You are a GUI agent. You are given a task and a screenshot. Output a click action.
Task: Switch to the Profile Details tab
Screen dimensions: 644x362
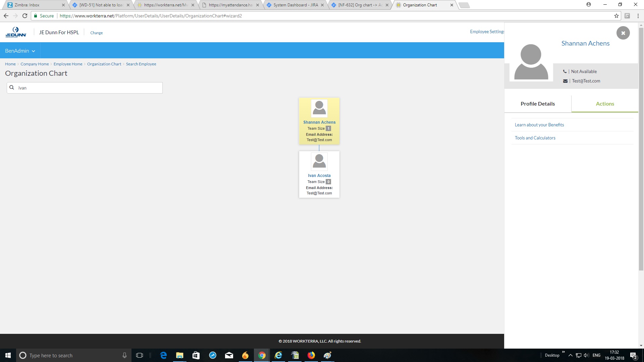[x=537, y=104]
